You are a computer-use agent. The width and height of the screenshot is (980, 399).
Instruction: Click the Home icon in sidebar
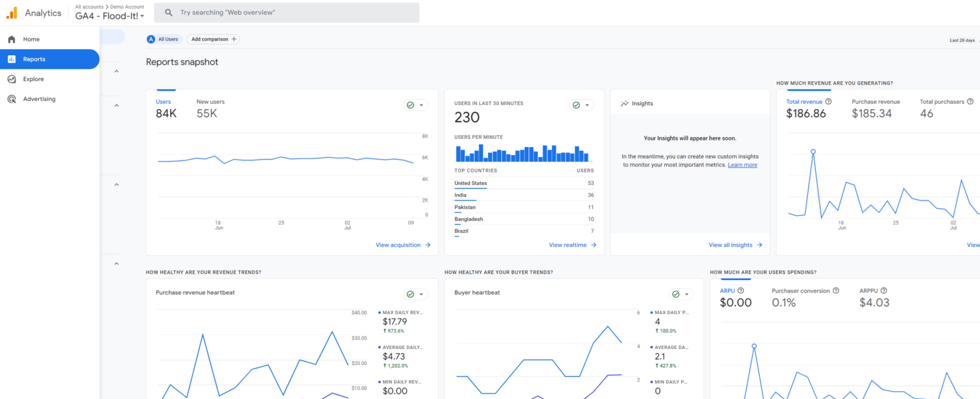click(x=11, y=39)
